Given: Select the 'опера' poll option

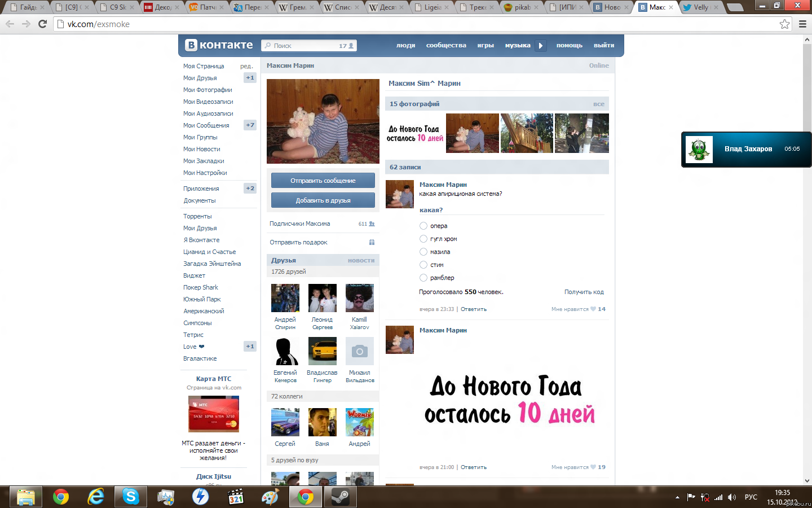Looking at the screenshot, I should click(x=423, y=226).
